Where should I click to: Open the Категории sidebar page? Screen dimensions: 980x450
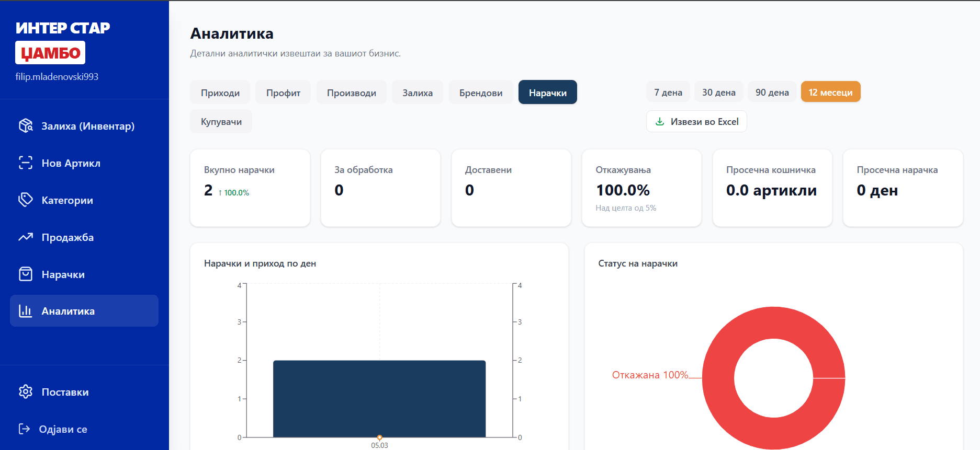tap(84, 200)
